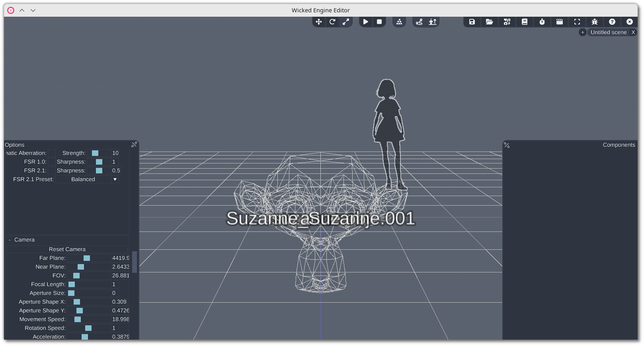This screenshot has height=346, width=644.
Task: Select the Suzanne.001 label in viewport
Action: pos(362,218)
